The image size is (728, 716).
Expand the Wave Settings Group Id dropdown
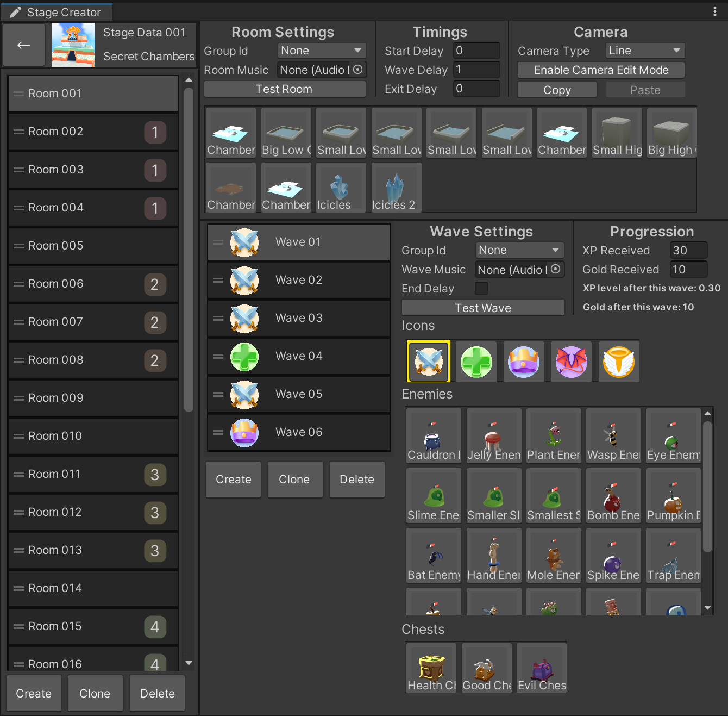pyautogui.click(x=519, y=250)
